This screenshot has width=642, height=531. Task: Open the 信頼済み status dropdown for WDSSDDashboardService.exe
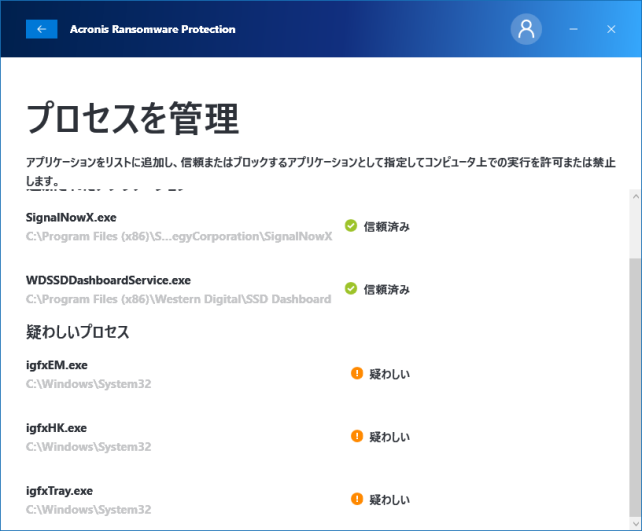pos(387,289)
